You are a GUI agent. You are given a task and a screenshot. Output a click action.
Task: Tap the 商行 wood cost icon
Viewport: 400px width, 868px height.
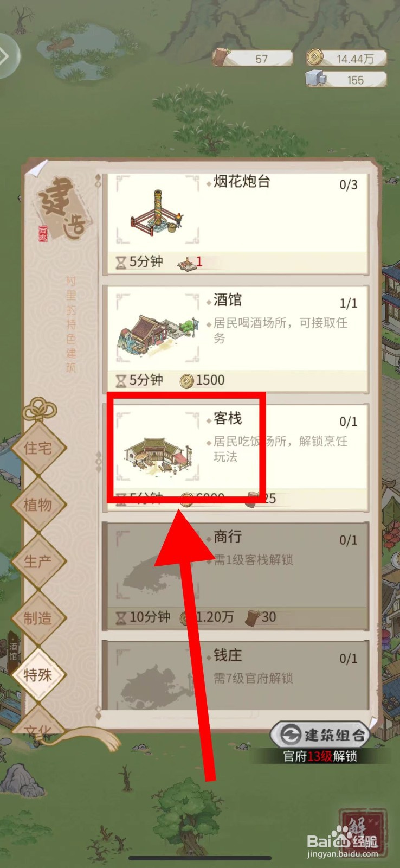(253, 617)
